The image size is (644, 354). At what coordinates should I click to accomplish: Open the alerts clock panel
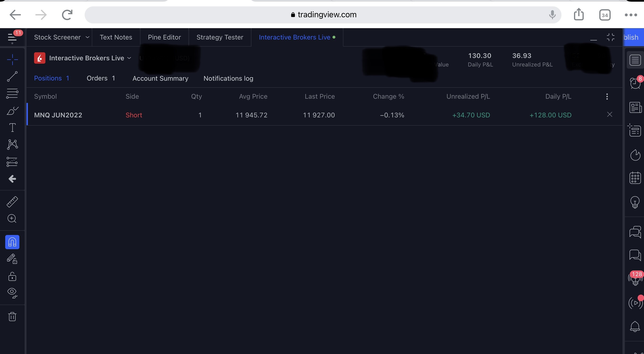635,83
